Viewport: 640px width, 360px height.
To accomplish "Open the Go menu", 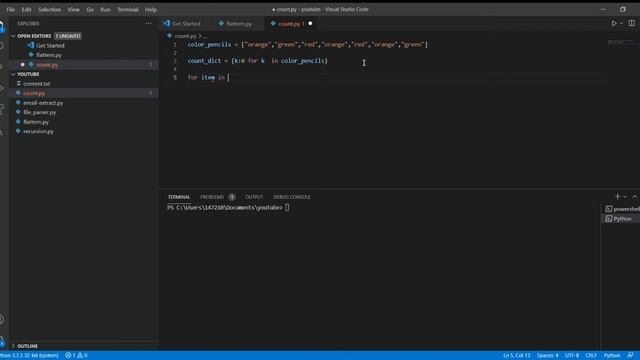I will [90, 9].
